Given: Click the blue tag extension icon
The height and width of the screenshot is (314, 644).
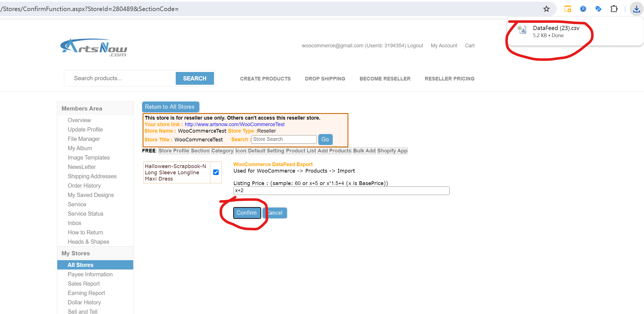Looking at the screenshot, I should [x=598, y=9].
